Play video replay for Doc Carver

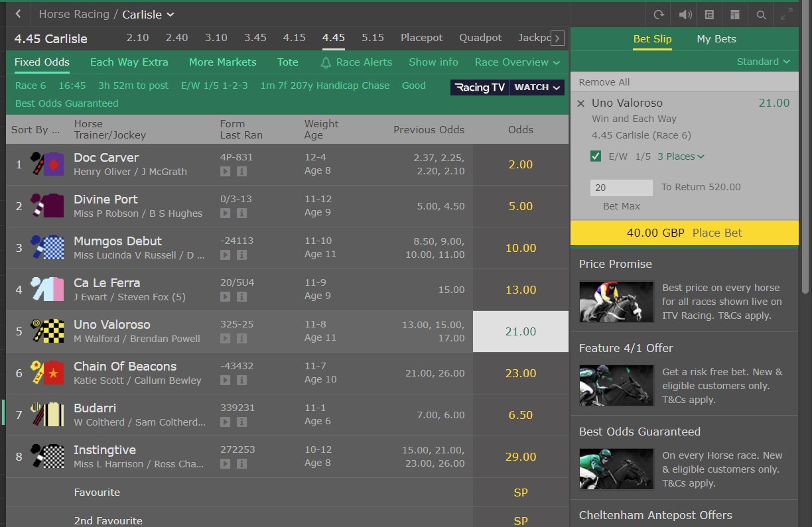[226, 172]
